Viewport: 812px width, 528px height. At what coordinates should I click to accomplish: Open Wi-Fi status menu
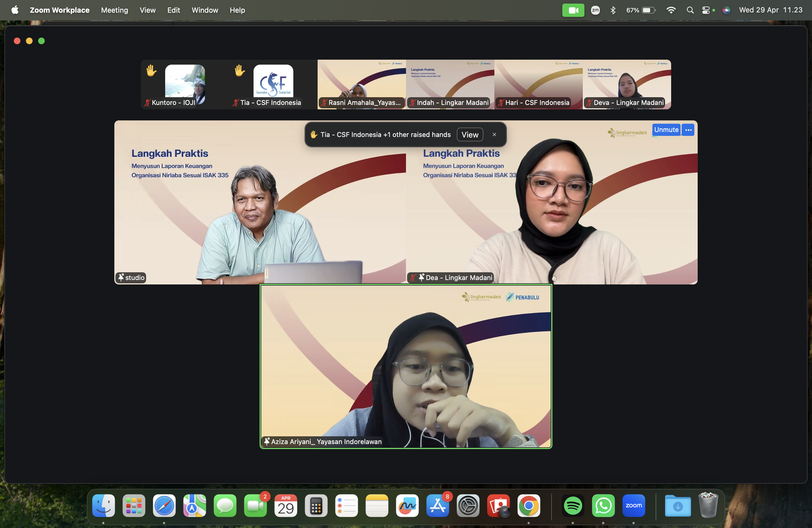[671, 10]
